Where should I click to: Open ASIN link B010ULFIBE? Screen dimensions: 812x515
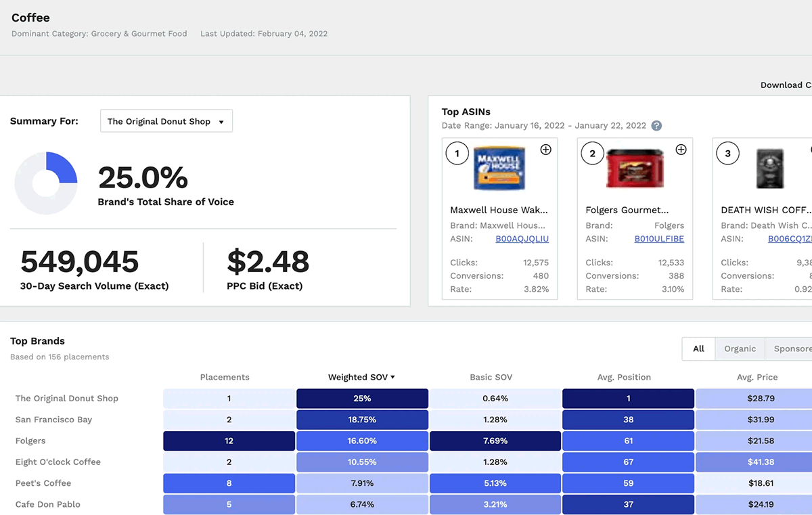pyautogui.click(x=659, y=239)
